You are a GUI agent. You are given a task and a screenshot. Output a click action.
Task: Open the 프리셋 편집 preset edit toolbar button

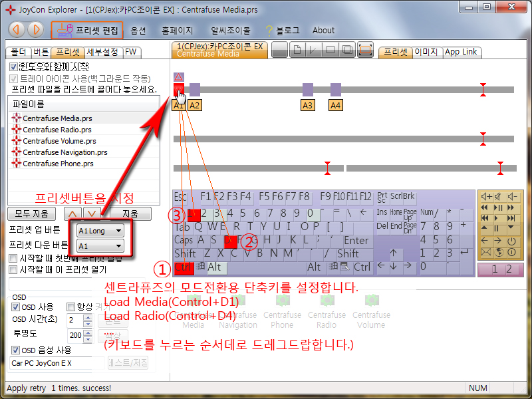tap(87, 31)
